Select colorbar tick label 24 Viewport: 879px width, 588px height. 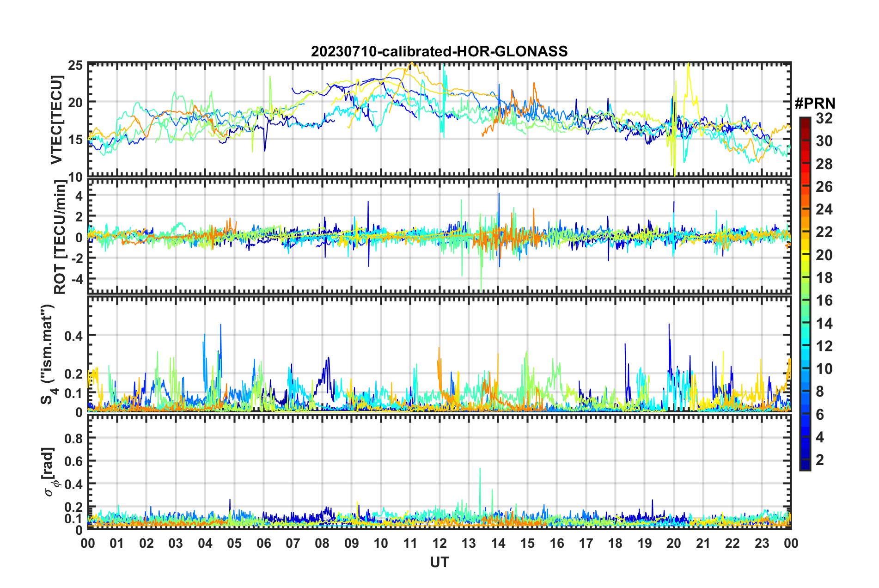[824, 210]
